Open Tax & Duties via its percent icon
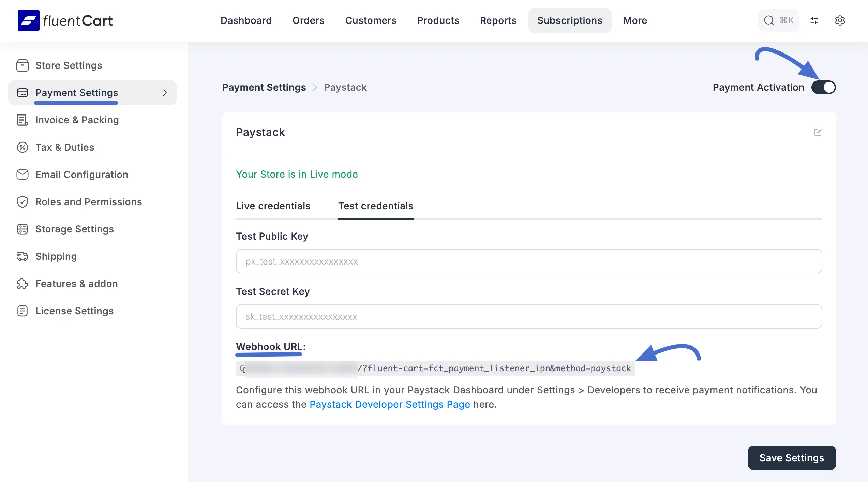The height and width of the screenshot is (482, 868). (23, 147)
